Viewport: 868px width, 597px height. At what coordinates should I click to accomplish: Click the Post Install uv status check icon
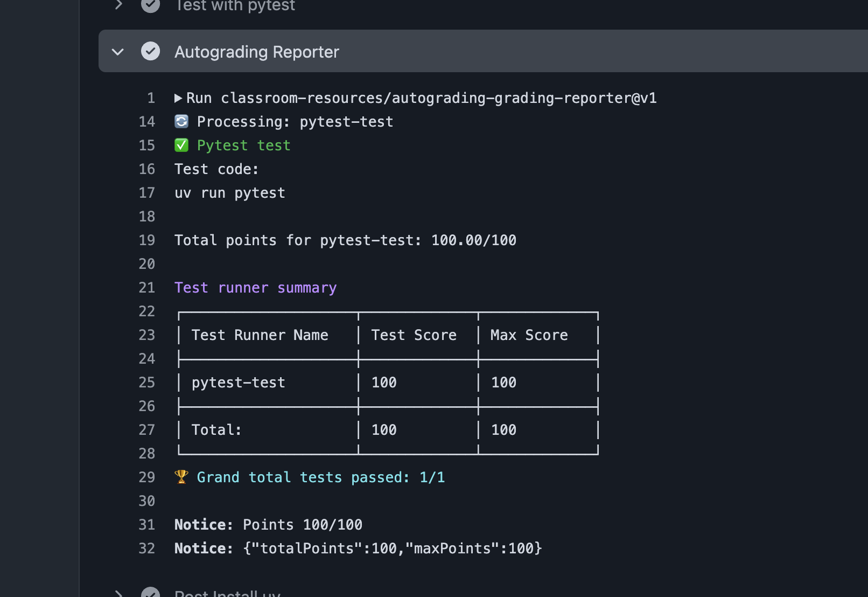pyautogui.click(x=150, y=593)
